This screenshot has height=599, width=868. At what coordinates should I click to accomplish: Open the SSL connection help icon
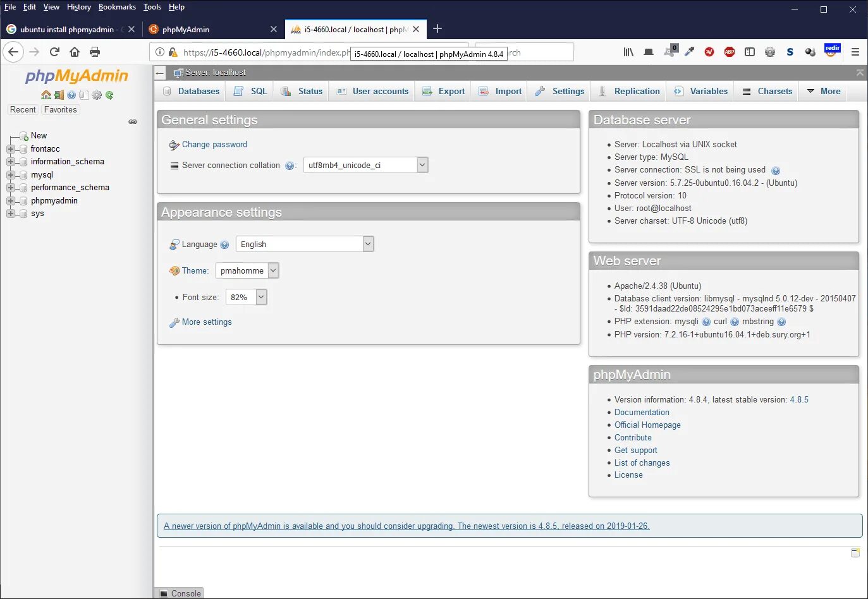click(776, 170)
